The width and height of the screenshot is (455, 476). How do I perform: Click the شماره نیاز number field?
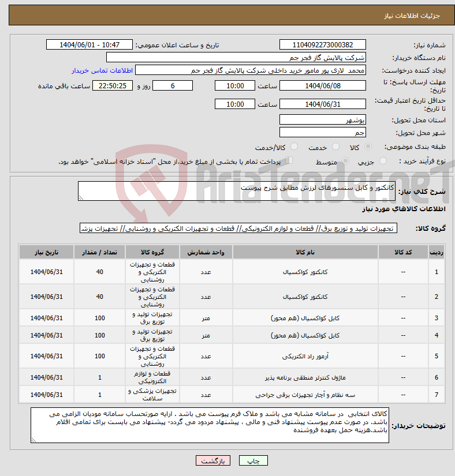pyautogui.click(x=323, y=44)
